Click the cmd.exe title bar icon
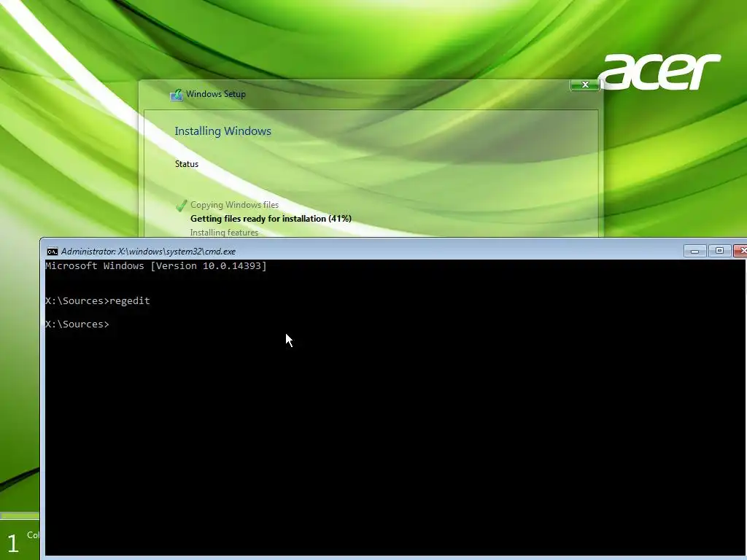This screenshot has width=747, height=560. click(x=53, y=252)
